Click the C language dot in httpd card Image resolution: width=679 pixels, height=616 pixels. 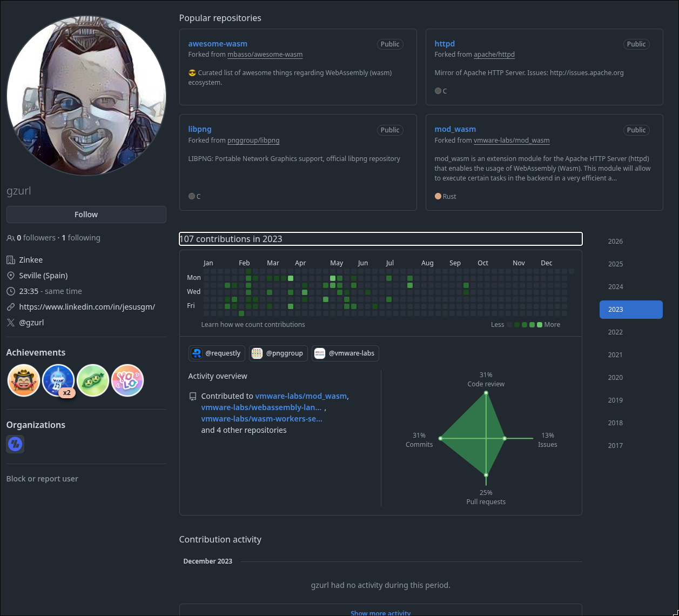(438, 91)
